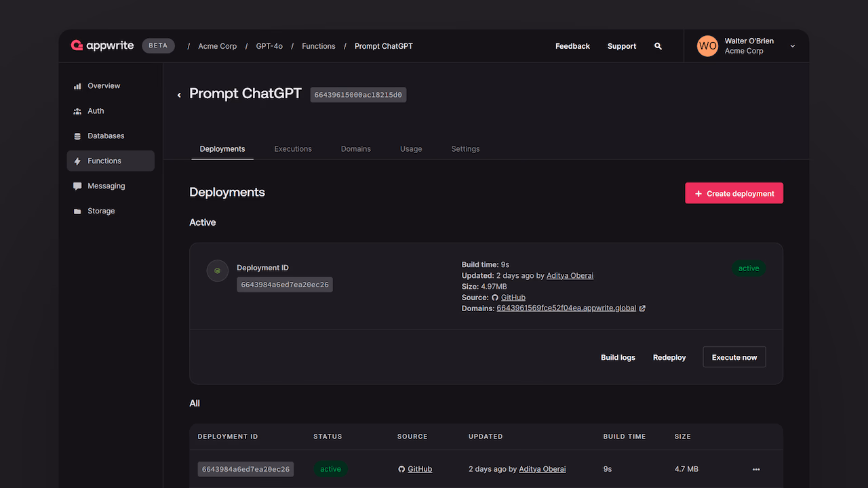Switch to the Executions tab
The height and width of the screenshot is (488, 868).
coord(293,149)
